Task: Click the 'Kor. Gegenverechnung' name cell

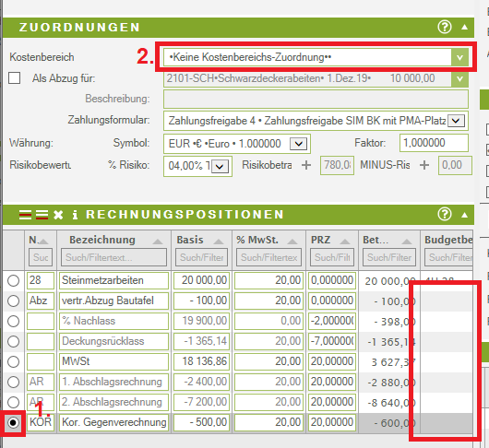Action: point(113,422)
